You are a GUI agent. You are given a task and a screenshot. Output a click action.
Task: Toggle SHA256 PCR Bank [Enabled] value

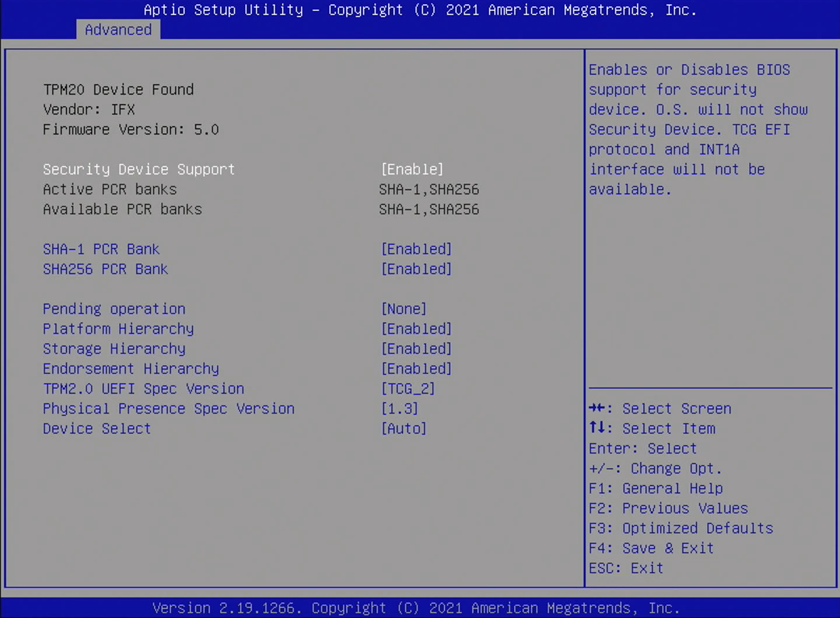[x=416, y=269]
